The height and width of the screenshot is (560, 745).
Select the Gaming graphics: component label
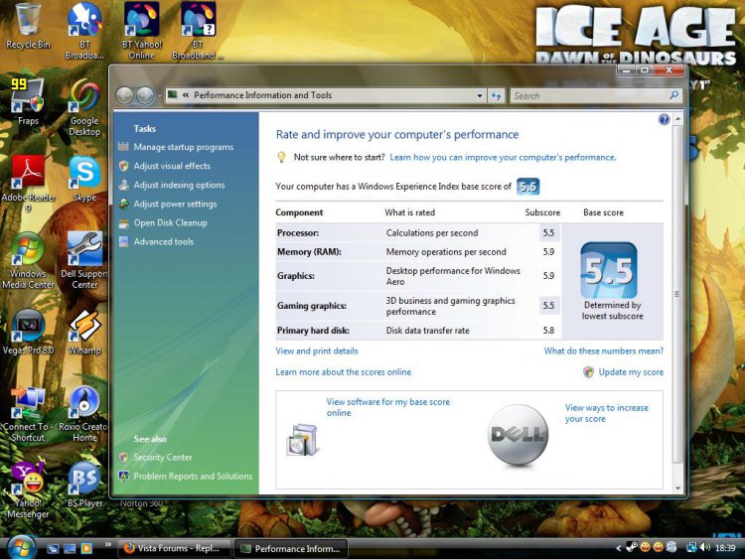(312, 306)
